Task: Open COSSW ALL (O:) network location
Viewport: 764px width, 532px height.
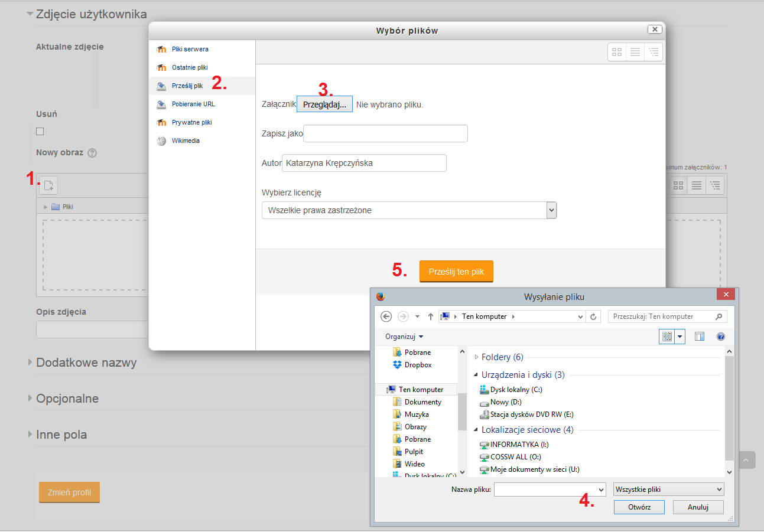Action: tap(511, 457)
